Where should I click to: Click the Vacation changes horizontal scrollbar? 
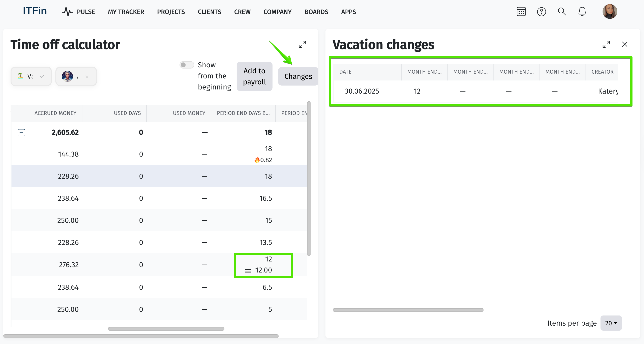408,310
